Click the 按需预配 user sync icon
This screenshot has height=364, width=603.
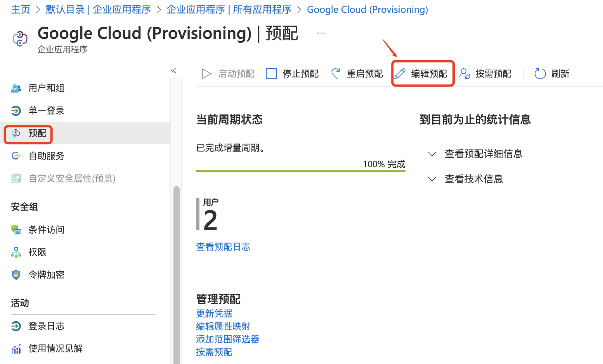(464, 74)
